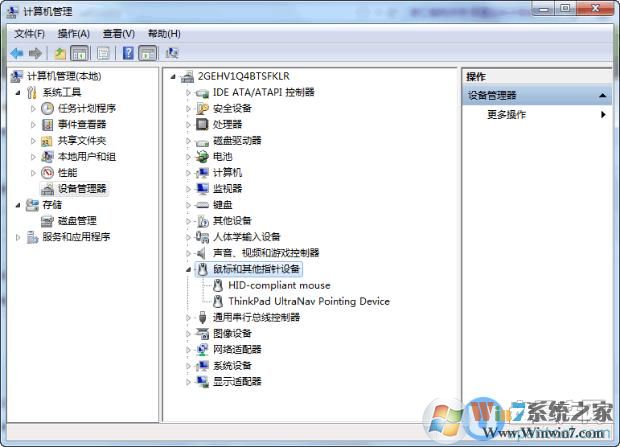Toggle the Show/Hide Console Tree icon

tap(79, 53)
